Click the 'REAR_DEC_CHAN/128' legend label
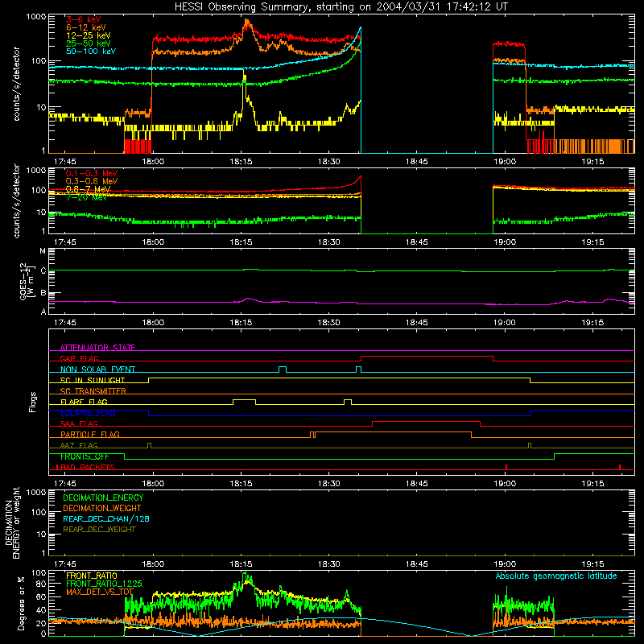This screenshot has width=644, height=644. (106, 519)
